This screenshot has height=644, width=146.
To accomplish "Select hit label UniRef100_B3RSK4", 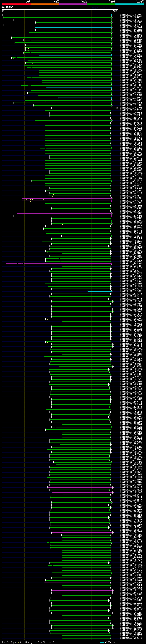I will click(131, 429).
